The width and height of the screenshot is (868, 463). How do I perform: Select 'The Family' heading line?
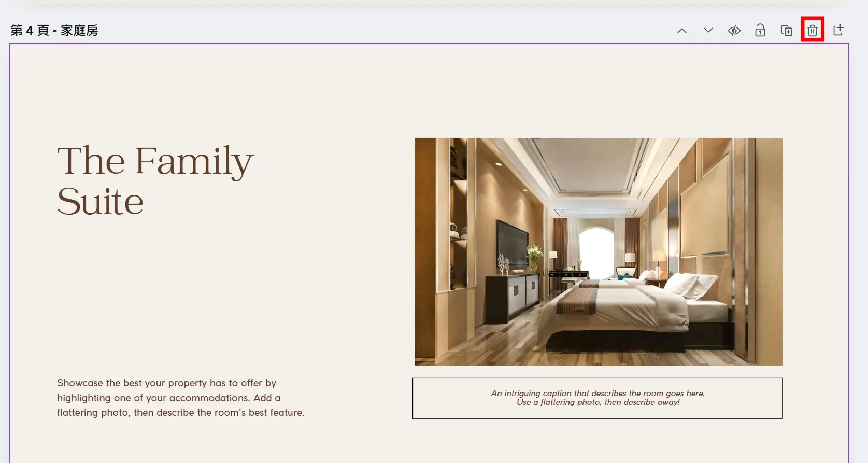click(x=155, y=161)
